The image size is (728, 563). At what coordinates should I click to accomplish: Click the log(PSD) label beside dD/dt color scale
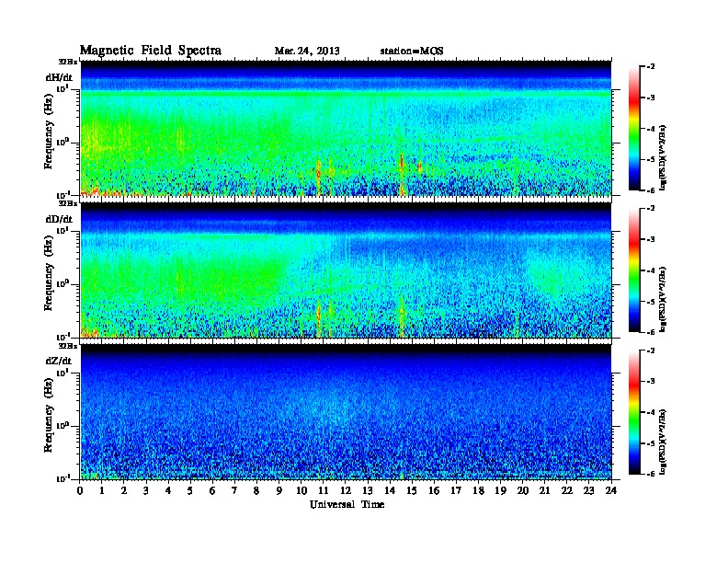(x=663, y=300)
